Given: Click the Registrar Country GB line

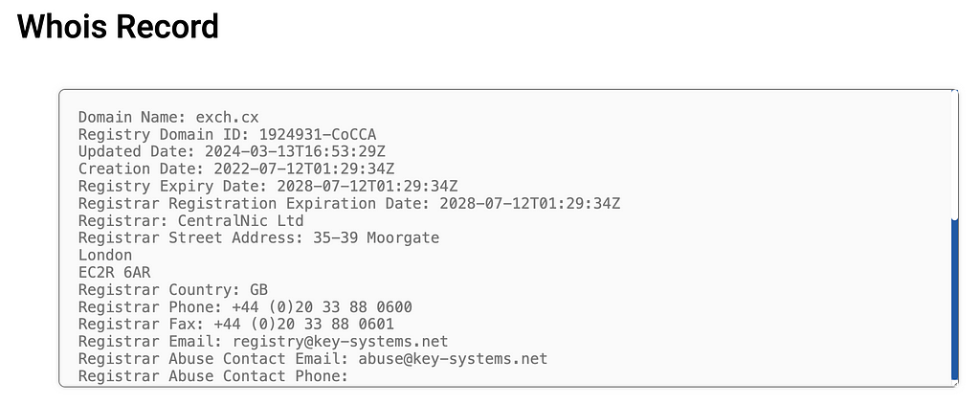Looking at the screenshot, I should click(x=173, y=290).
